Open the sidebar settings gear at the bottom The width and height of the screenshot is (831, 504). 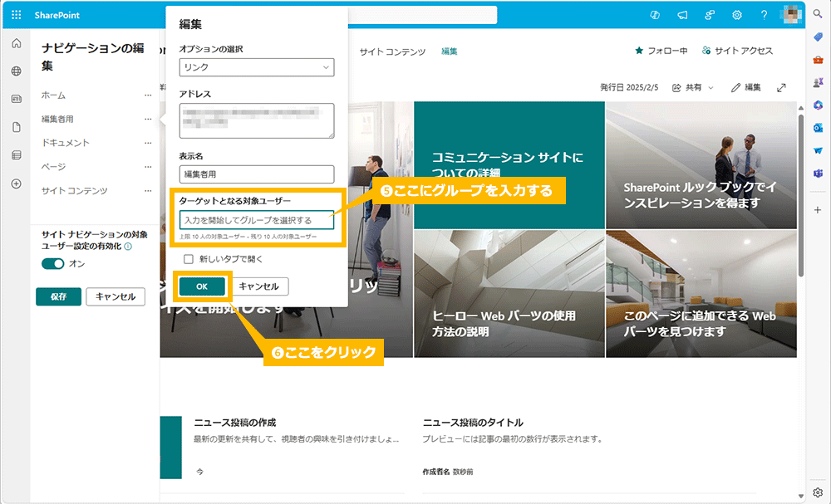(x=818, y=492)
